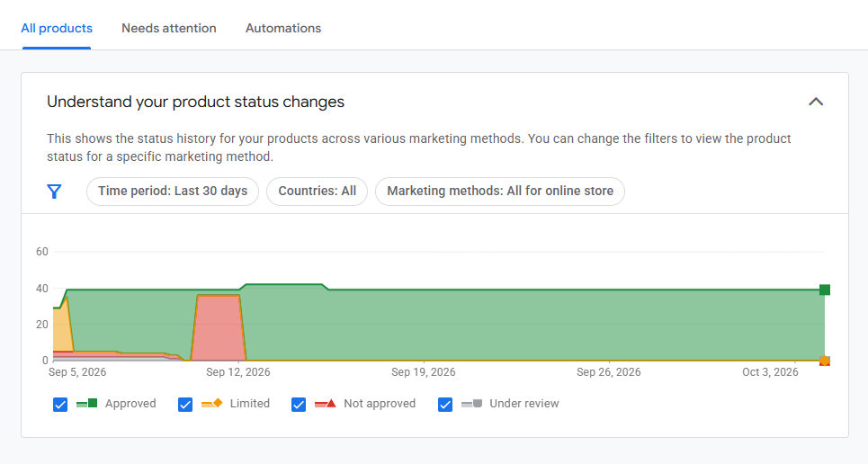Click the Approved legend label text
The image size is (868, 464).
(x=130, y=404)
